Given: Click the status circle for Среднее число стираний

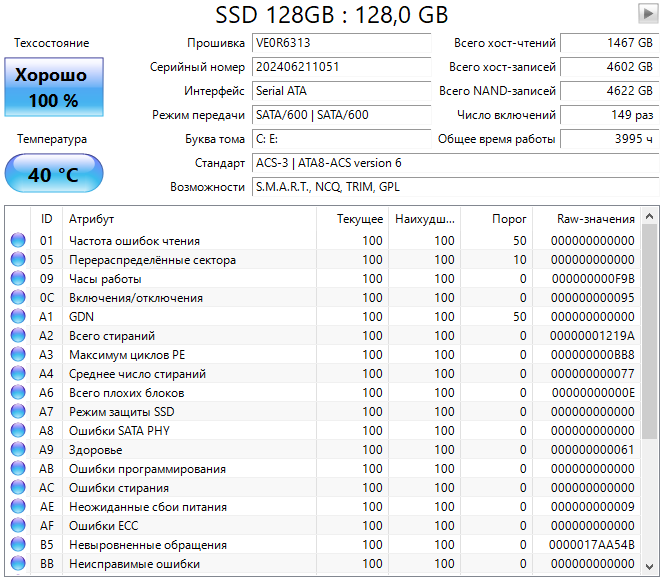Looking at the screenshot, I should pyautogui.click(x=18, y=373).
